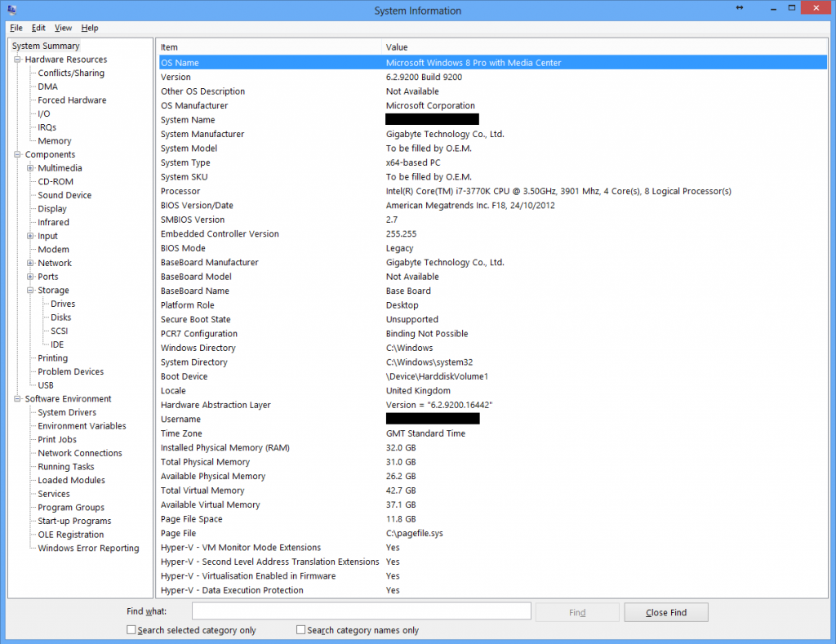Collapse the Software Environment tree node
The image size is (836, 644).
point(18,399)
